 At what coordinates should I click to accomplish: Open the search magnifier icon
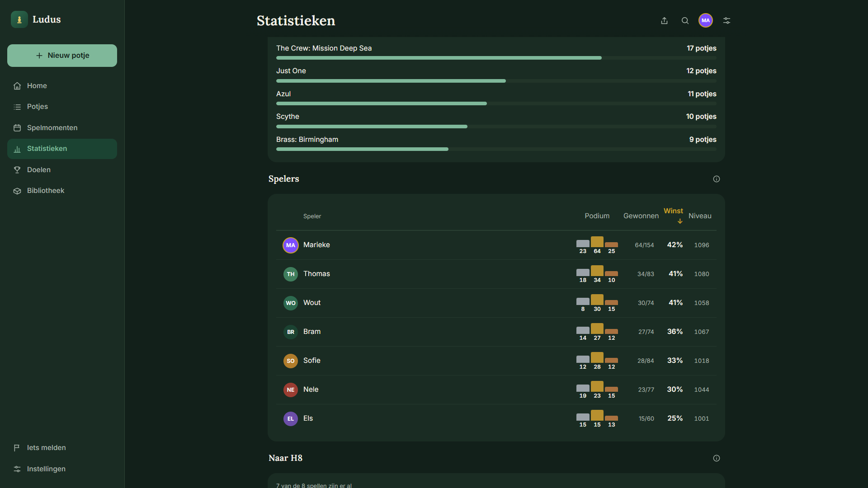685,20
